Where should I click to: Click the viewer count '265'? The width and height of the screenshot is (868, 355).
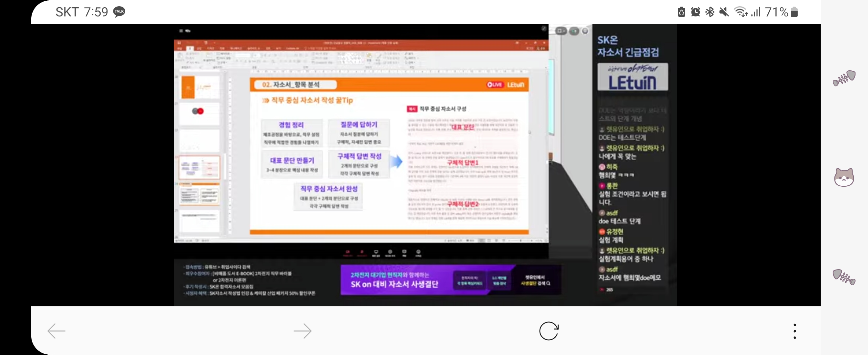pyautogui.click(x=610, y=289)
